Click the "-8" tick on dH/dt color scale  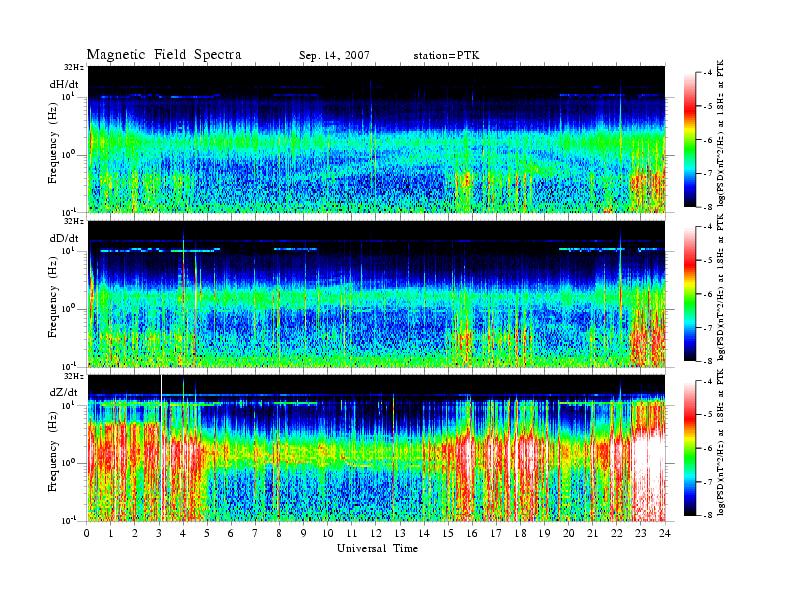708,207
